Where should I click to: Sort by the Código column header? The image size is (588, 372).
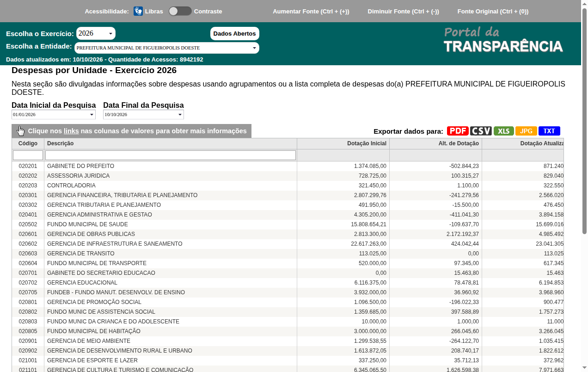[x=28, y=143]
